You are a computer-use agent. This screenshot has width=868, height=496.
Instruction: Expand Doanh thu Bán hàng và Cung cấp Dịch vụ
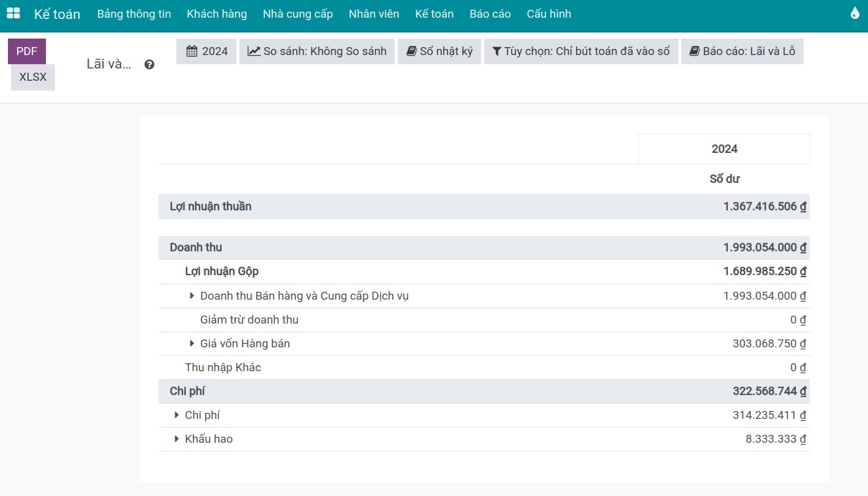(192, 296)
